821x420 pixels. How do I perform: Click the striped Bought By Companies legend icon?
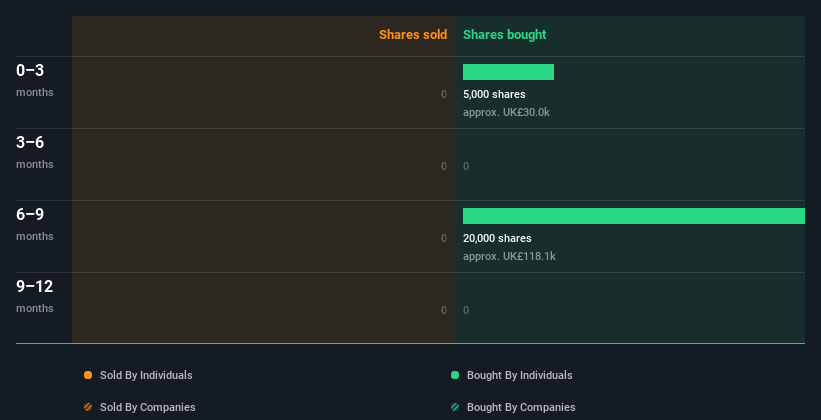[455, 407]
